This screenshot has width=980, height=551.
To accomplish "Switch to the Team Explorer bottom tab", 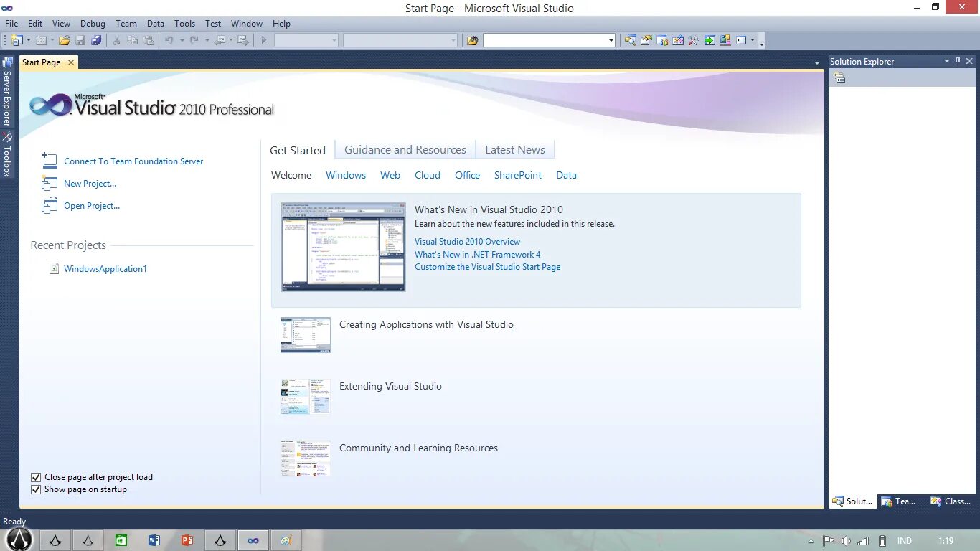I will pyautogui.click(x=899, y=501).
